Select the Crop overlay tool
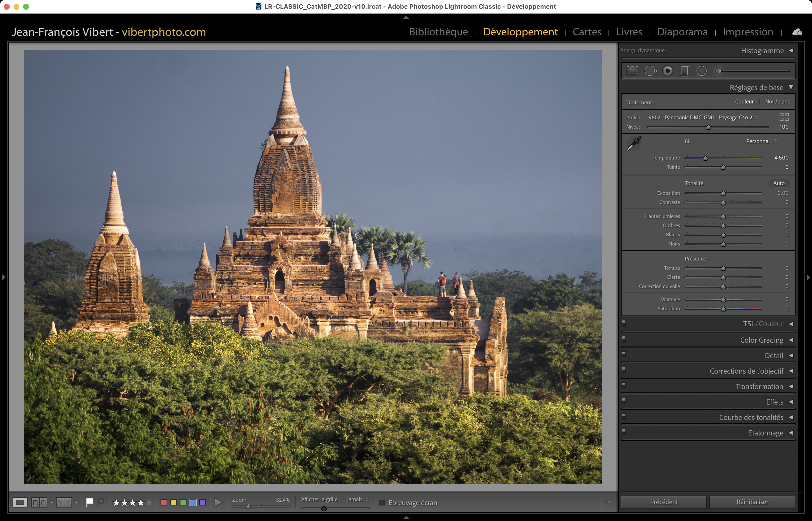The image size is (812, 521). click(x=632, y=71)
